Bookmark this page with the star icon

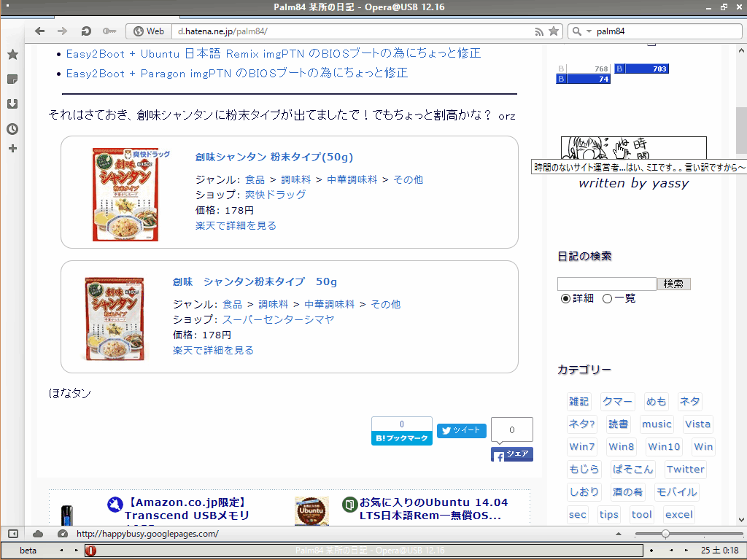554,31
